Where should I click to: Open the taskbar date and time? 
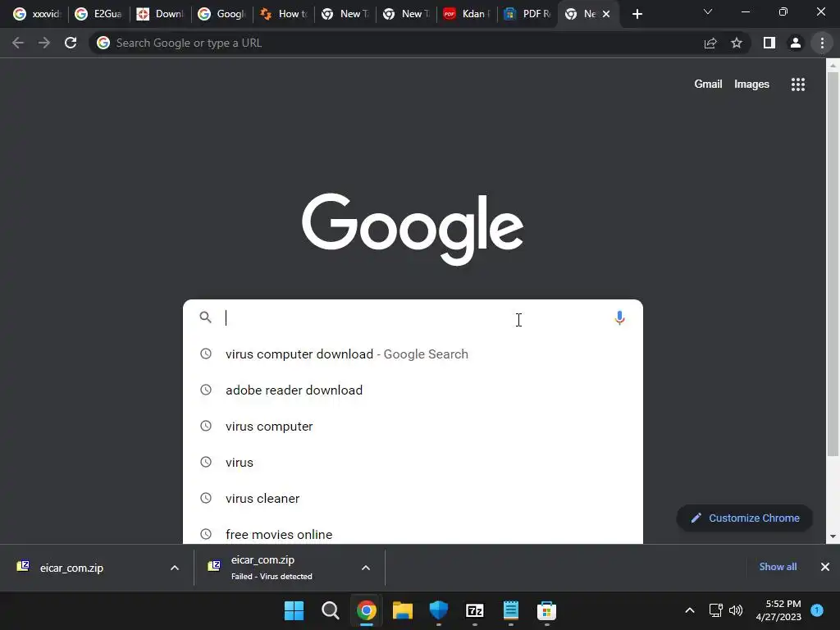[x=778, y=610]
